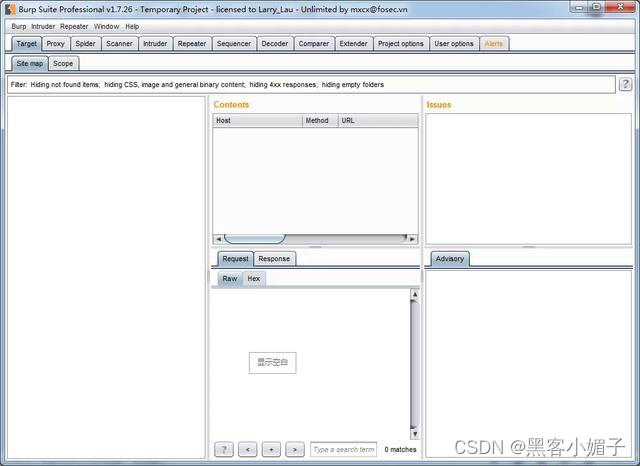The width and height of the screenshot is (640, 466).
Task: Select the Advisory tab
Action: click(x=450, y=259)
